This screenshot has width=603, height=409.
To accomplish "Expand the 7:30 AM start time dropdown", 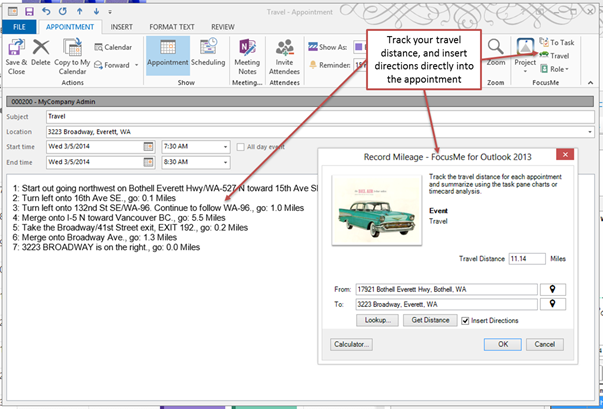I will [x=225, y=147].
